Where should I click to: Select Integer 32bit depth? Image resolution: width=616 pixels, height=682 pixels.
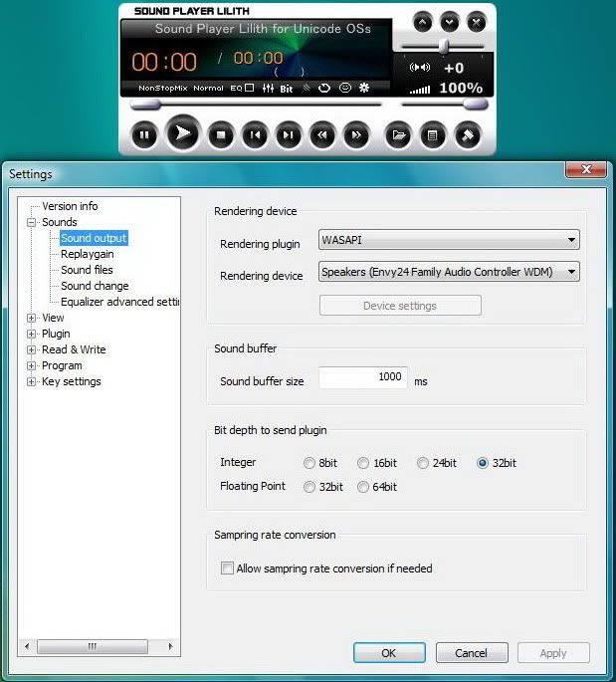[x=482, y=463]
